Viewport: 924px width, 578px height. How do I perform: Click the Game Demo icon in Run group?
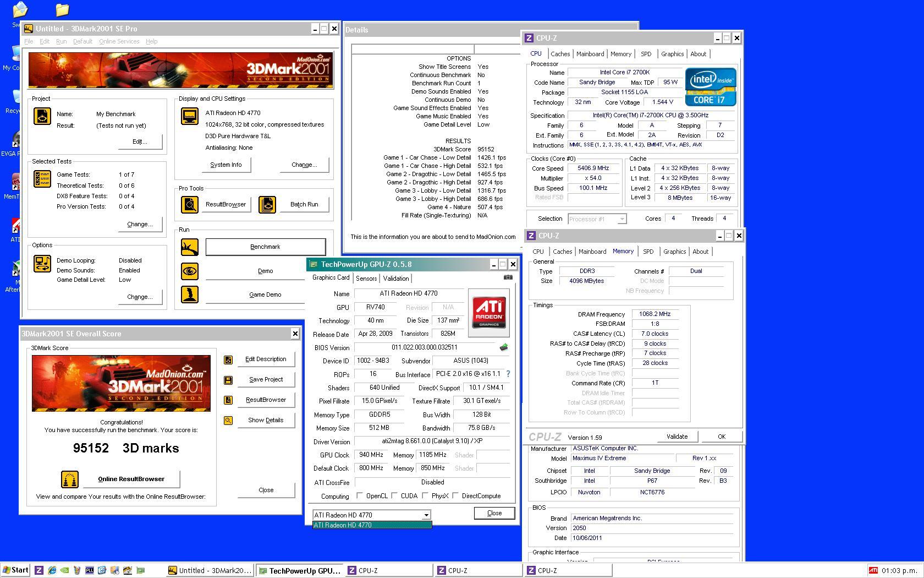pyautogui.click(x=190, y=295)
